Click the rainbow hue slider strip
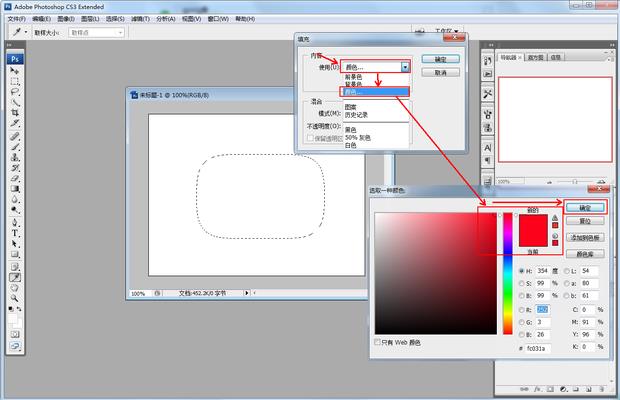This screenshot has height=400, width=620. point(507,272)
